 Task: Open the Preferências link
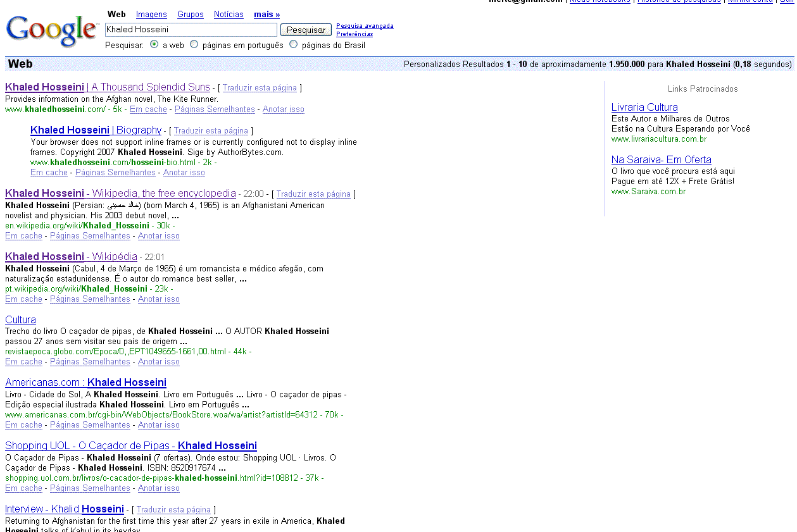pyautogui.click(x=355, y=34)
